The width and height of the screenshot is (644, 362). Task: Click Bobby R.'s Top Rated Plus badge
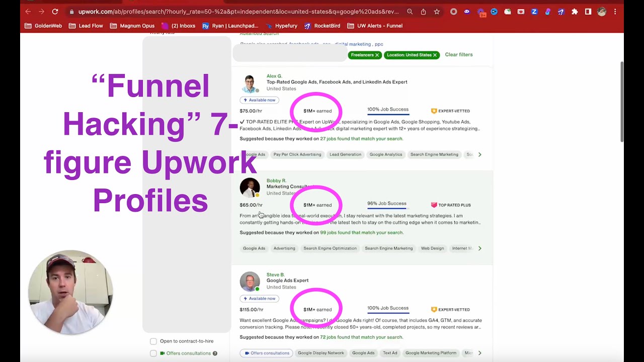point(451,205)
